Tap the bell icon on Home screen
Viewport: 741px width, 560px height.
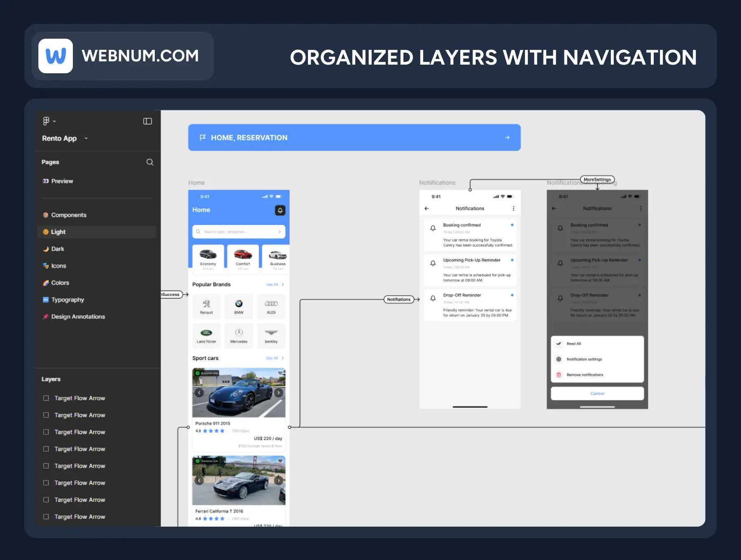pyautogui.click(x=280, y=210)
